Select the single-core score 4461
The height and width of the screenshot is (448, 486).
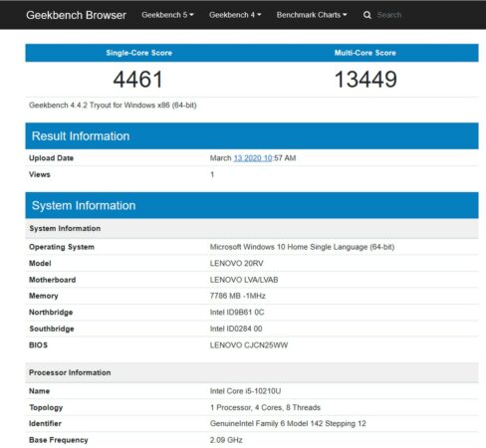[x=137, y=80]
